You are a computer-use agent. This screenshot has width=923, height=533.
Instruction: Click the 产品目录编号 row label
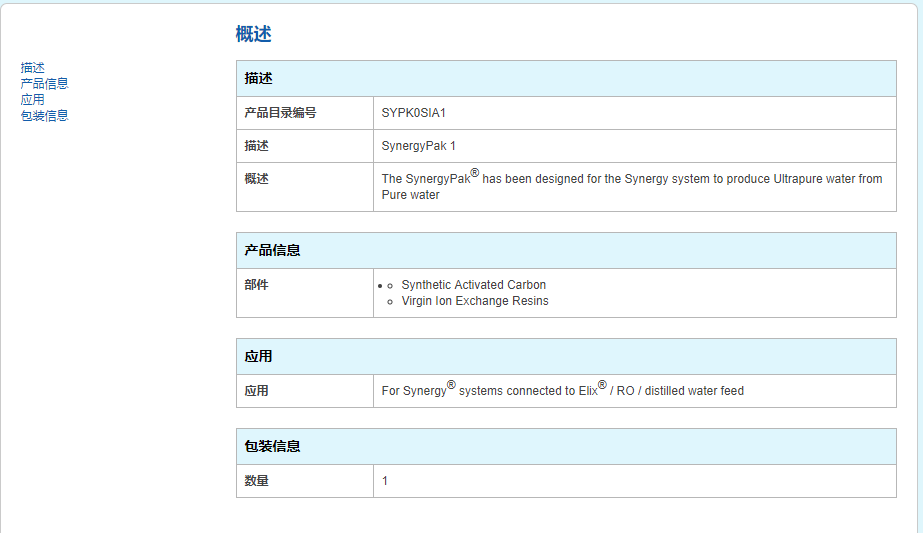point(280,113)
